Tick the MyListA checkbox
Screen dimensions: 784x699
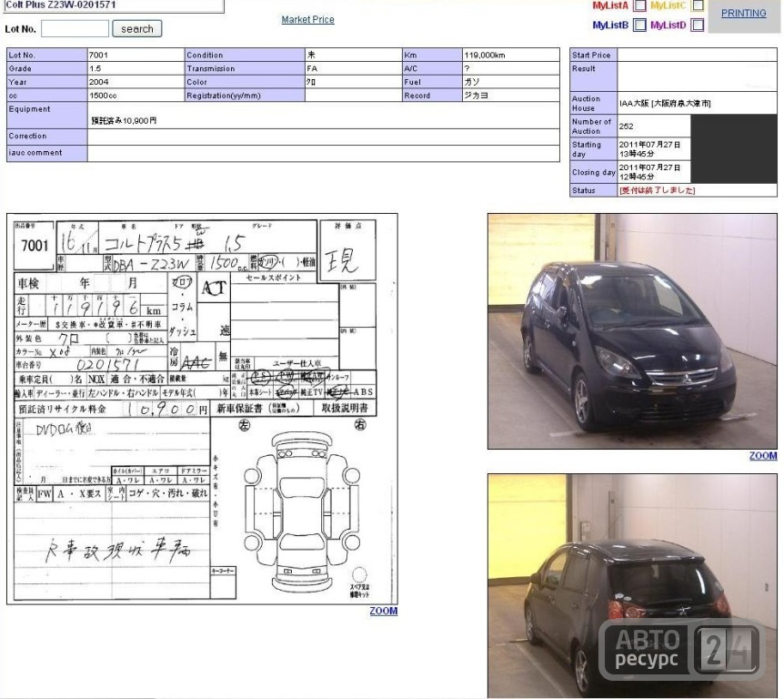pyautogui.click(x=639, y=5)
